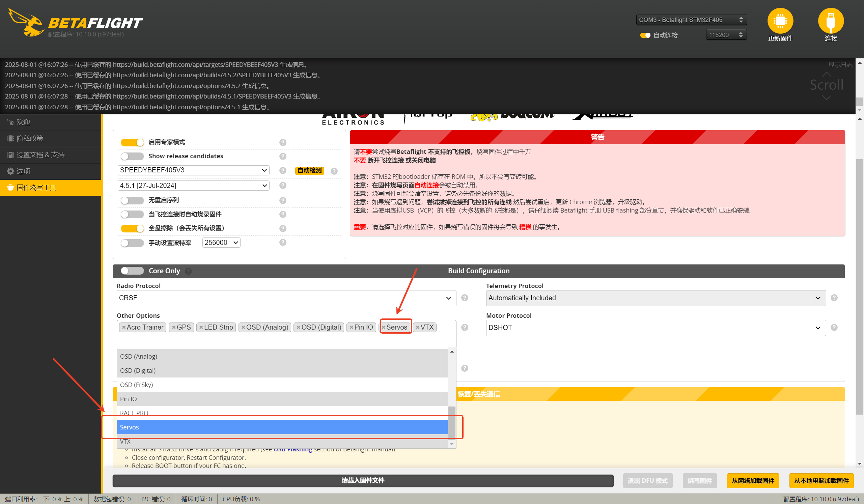Image resolution: width=864 pixels, height=504 pixels.
Task: Enable Show release candidates toggle
Action: click(x=132, y=156)
